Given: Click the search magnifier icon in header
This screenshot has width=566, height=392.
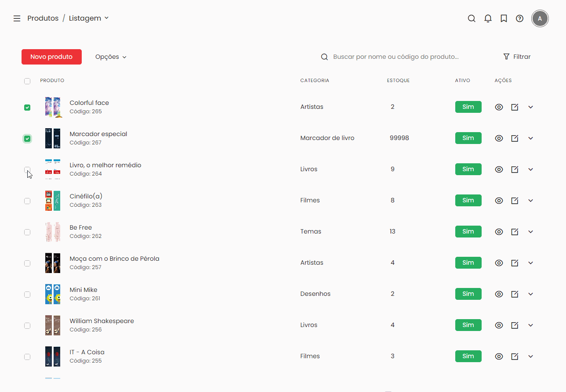Looking at the screenshot, I should 472,18.
